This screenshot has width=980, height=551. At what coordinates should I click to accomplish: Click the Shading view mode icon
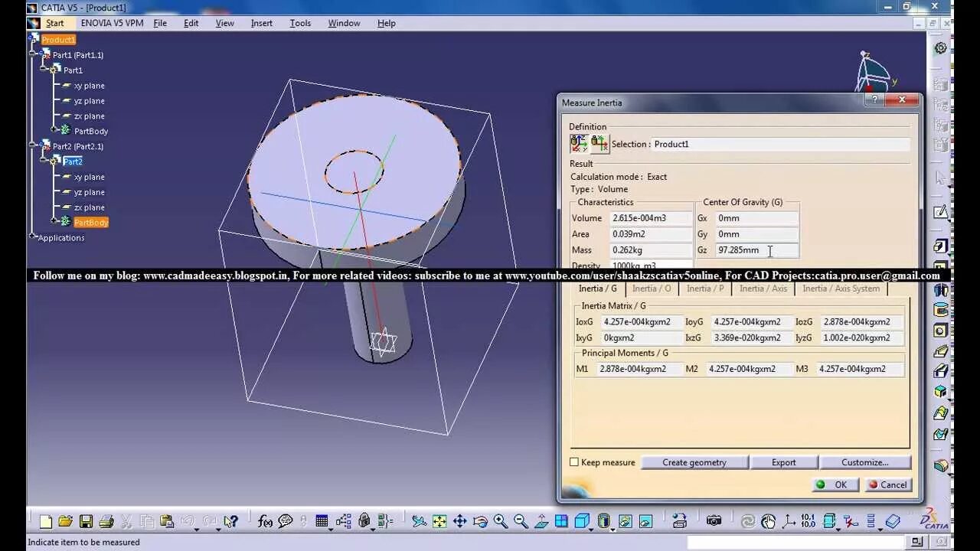603,521
